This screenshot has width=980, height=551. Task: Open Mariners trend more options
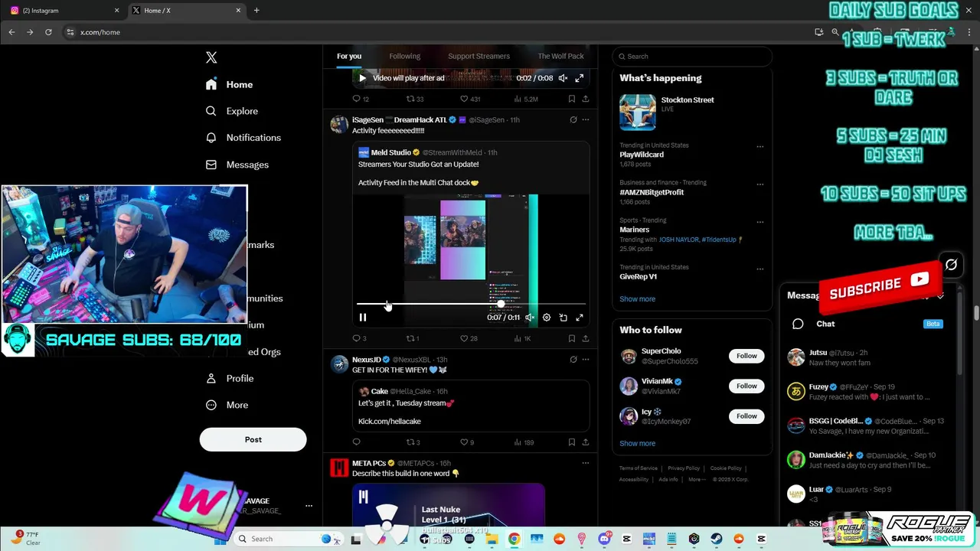click(x=759, y=222)
